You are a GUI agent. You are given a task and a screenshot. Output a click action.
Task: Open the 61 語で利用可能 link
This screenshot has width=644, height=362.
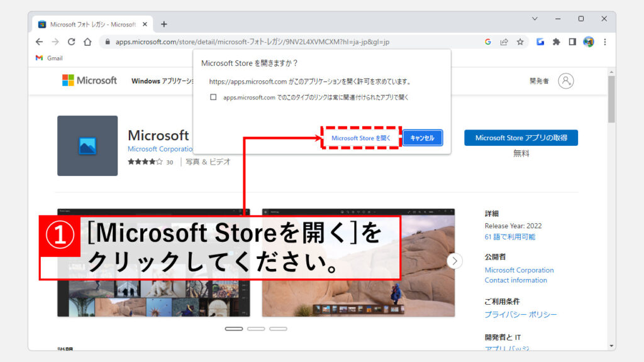pyautogui.click(x=510, y=237)
